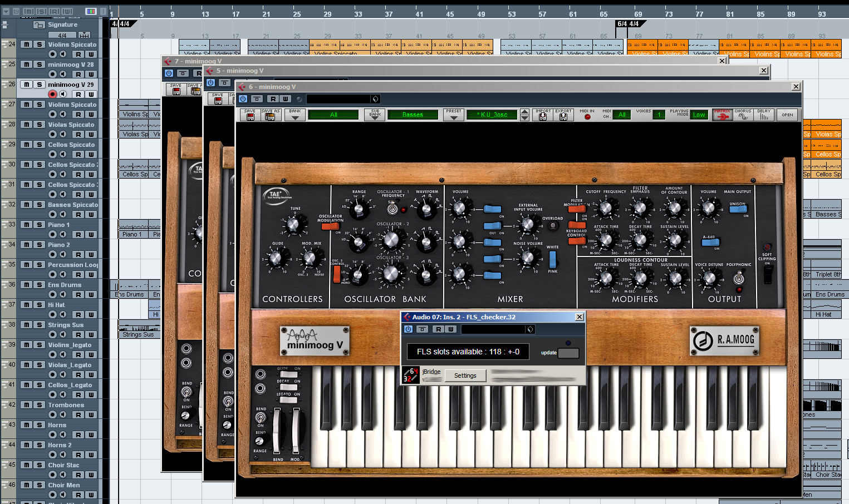Click the Save As preset icon
849x504 pixels.
[271, 115]
